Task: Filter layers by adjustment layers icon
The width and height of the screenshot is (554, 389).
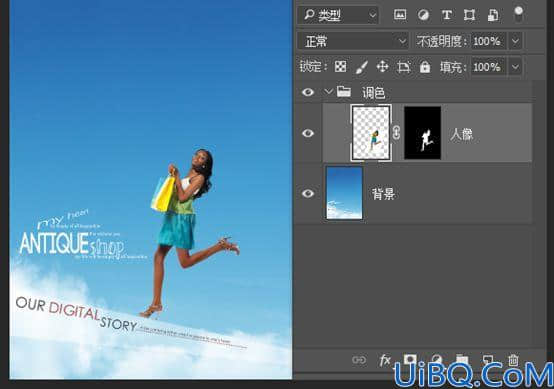Action: click(x=423, y=15)
